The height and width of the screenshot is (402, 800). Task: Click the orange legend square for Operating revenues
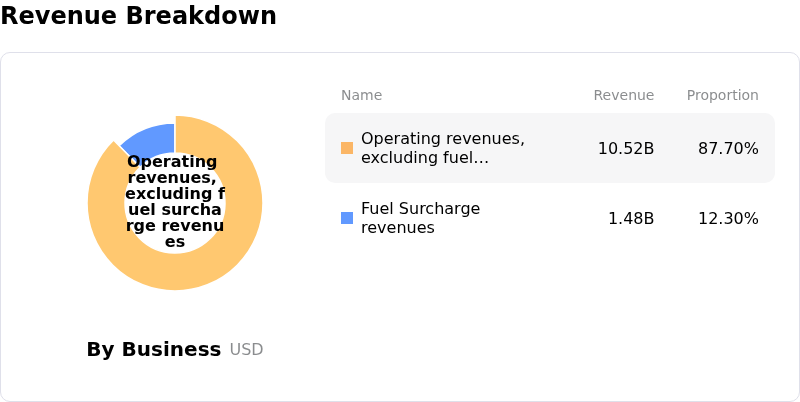pos(347,148)
